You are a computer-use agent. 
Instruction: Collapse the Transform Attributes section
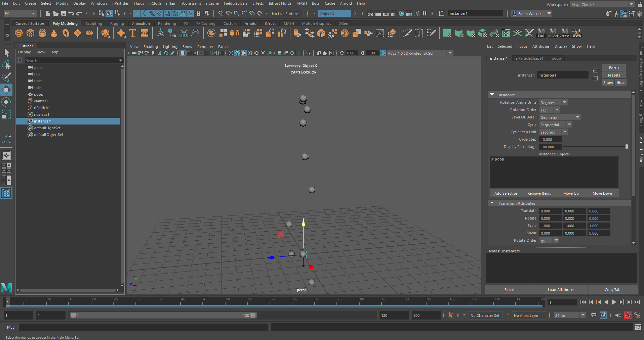pos(492,203)
